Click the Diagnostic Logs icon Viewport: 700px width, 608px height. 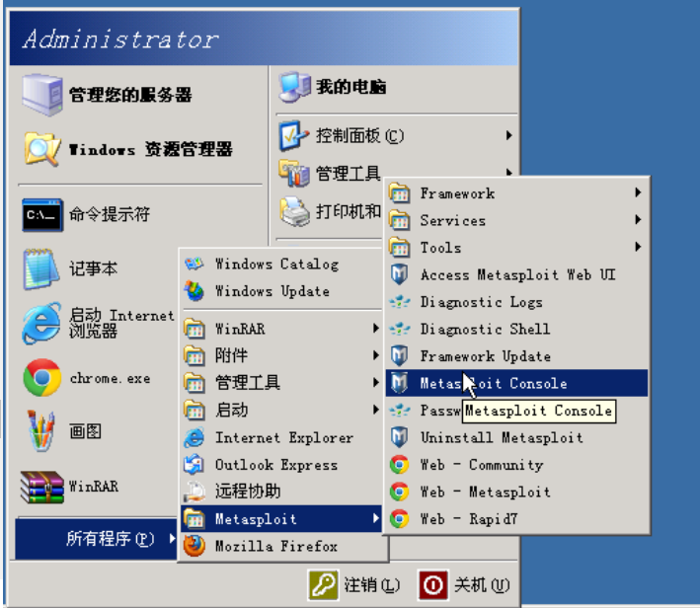coord(400,302)
